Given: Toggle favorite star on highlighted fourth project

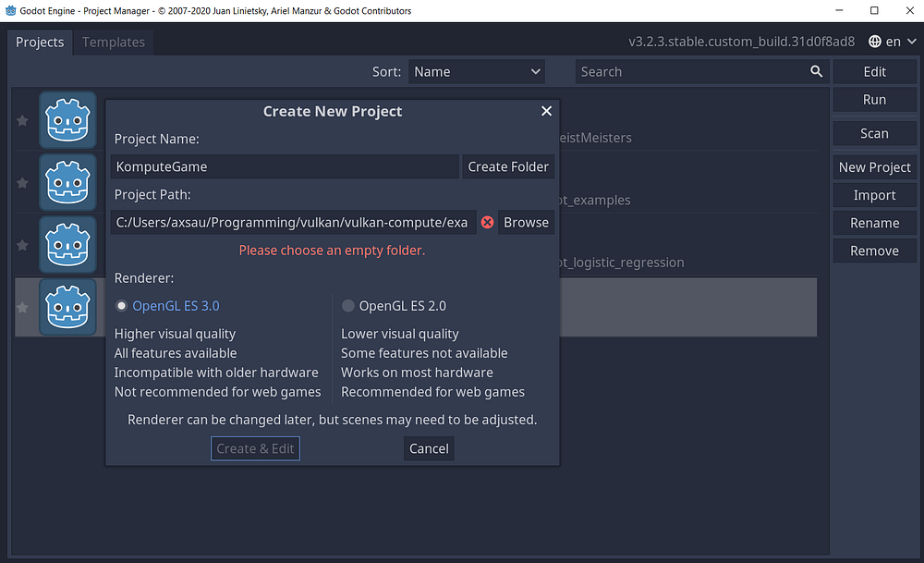Looking at the screenshot, I should pyautogui.click(x=22, y=308).
